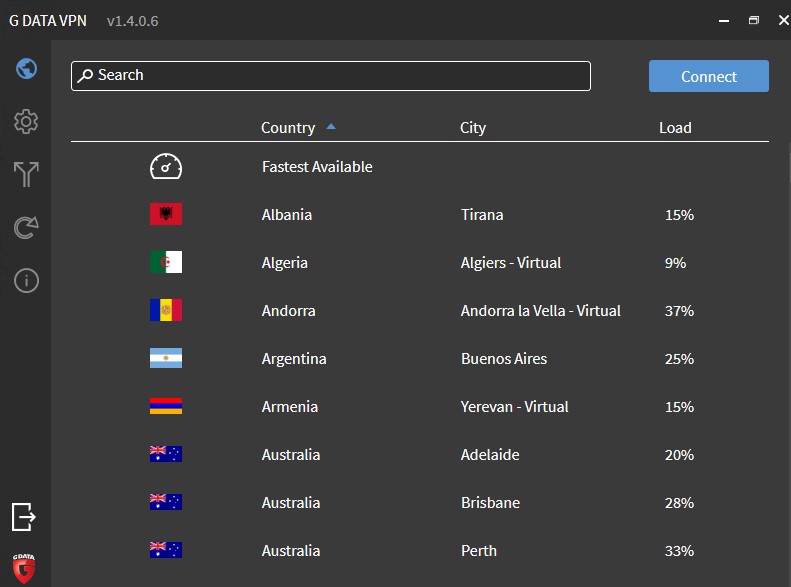This screenshot has height=587, width=791.
Task: Click the G DATA shield logo
Action: (24, 568)
